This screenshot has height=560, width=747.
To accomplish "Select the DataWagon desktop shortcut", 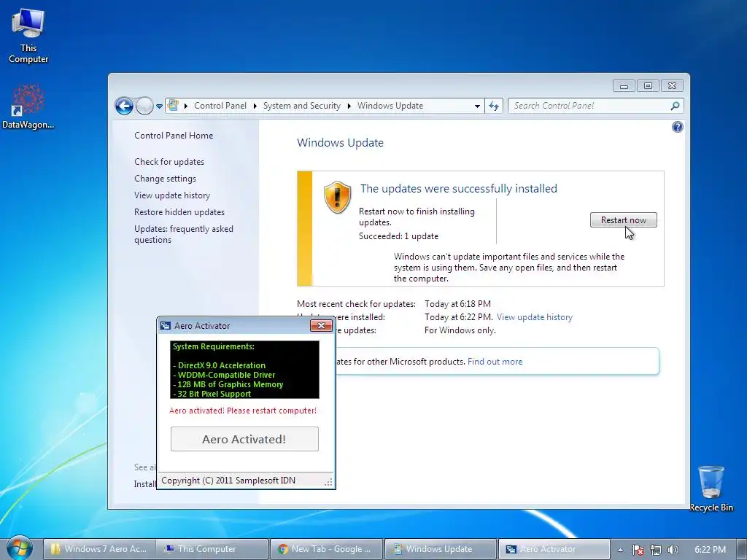I will point(28,106).
